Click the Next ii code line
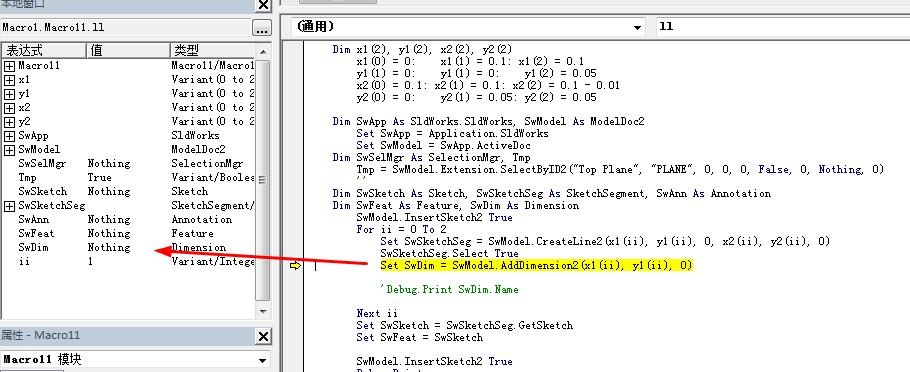The image size is (910, 372). (x=377, y=313)
